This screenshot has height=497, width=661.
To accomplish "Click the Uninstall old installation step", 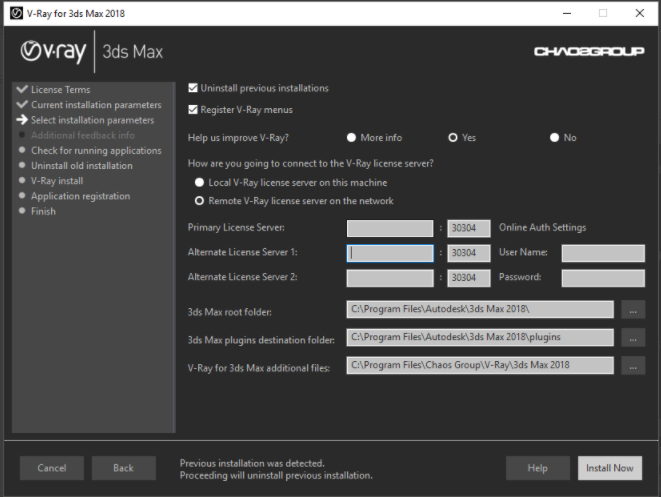I will pyautogui.click(x=82, y=166).
